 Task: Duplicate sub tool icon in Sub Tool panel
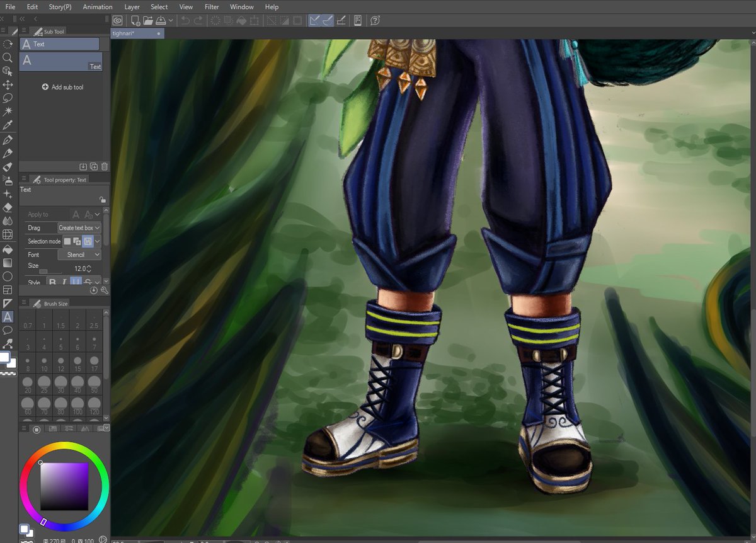coord(94,166)
